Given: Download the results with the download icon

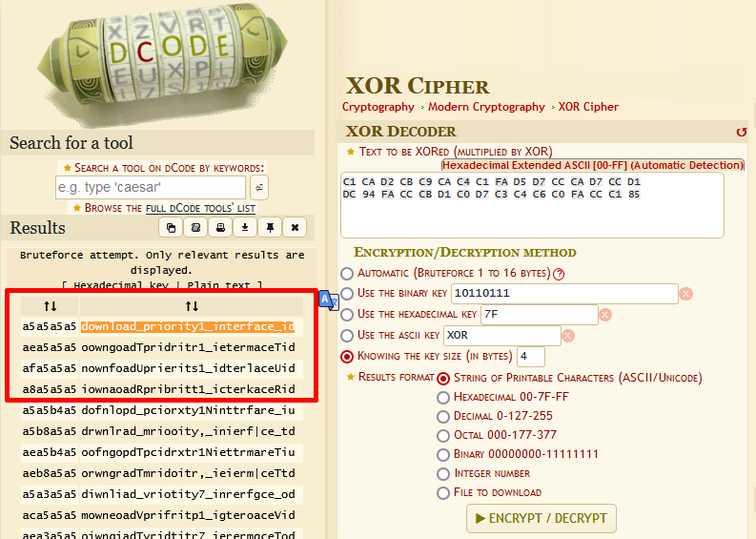Looking at the screenshot, I should (245, 228).
